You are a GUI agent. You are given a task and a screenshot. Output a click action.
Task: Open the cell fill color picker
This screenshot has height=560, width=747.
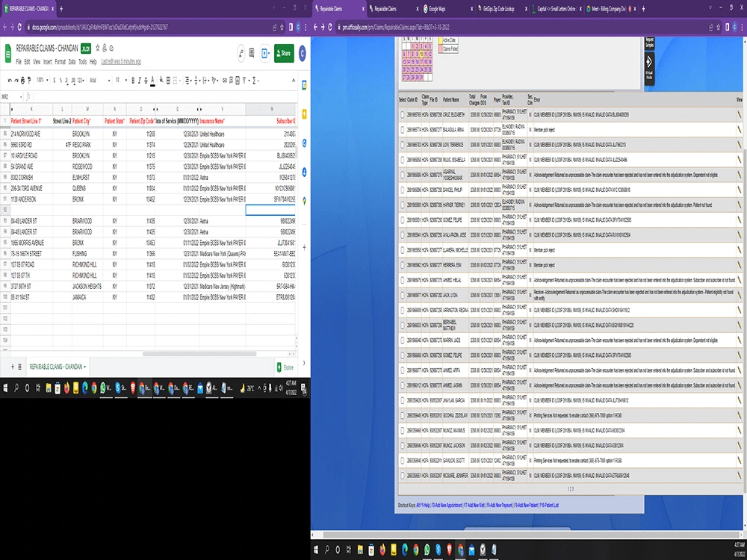point(161,81)
